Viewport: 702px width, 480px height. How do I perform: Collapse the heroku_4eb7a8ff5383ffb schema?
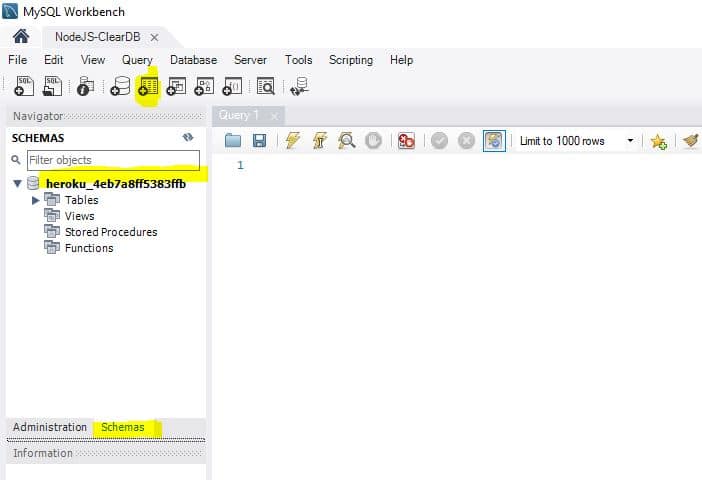click(x=17, y=183)
